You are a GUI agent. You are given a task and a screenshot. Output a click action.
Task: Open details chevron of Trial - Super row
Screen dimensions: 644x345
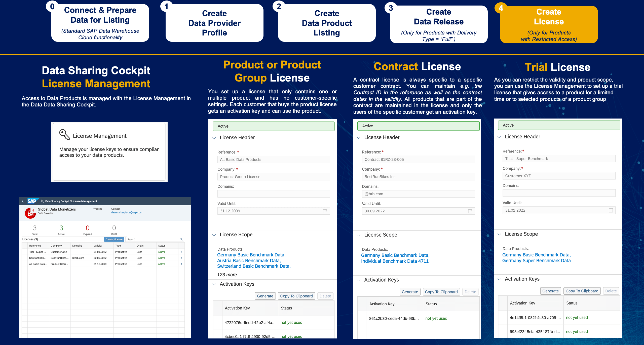pos(181,252)
